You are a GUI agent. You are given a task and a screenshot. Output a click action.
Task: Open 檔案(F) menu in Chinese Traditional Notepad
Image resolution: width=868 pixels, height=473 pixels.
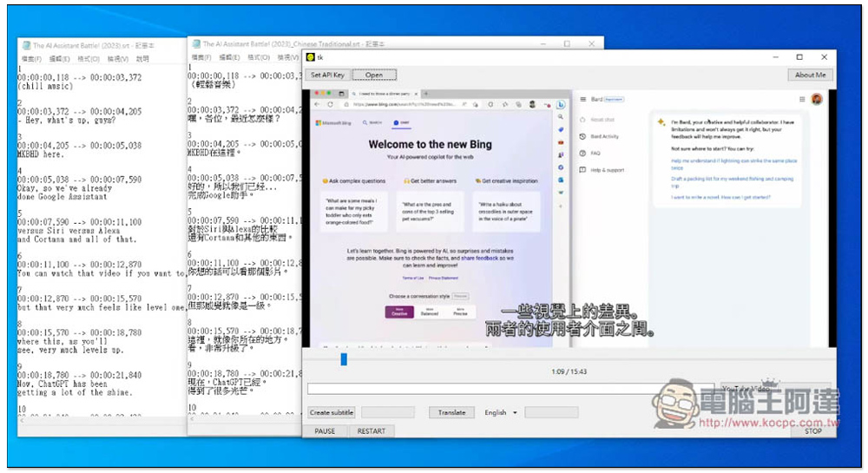click(201, 57)
